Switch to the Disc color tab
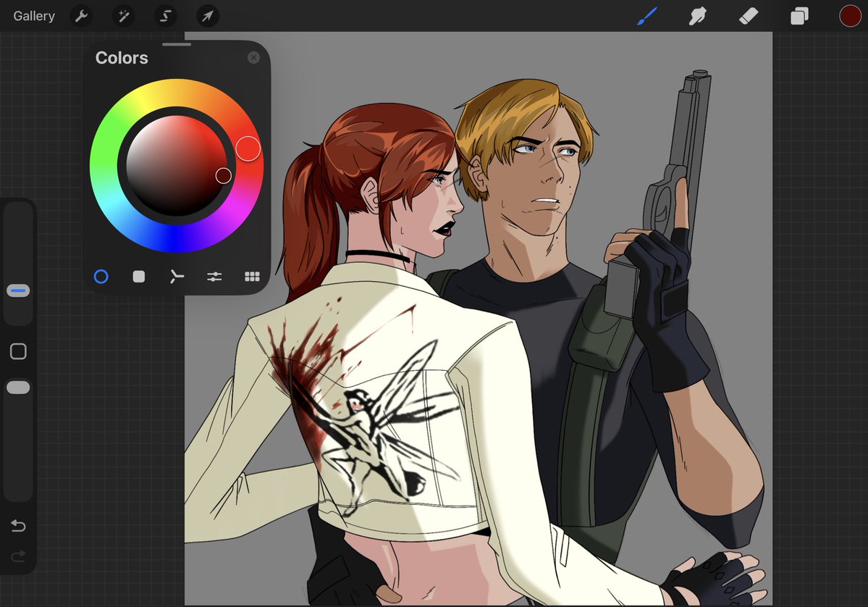Viewport: 868px width, 607px height. coord(101,277)
